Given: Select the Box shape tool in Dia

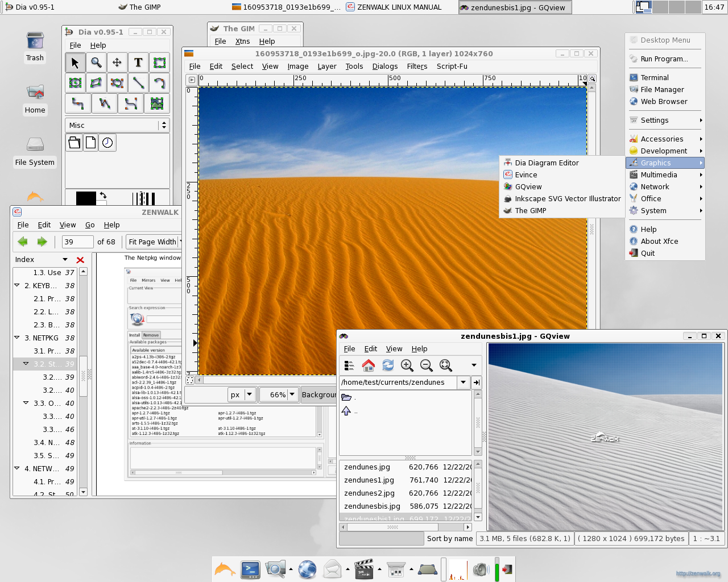Looking at the screenshot, I should (159, 63).
